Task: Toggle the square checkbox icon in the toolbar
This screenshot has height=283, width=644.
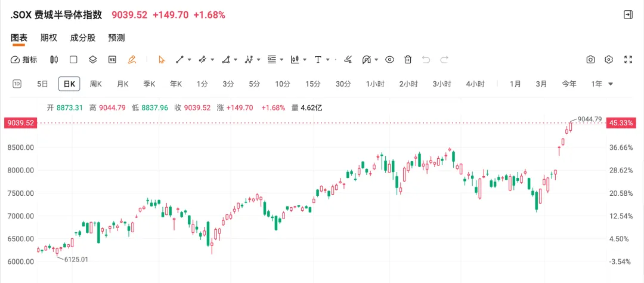Action: [x=73, y=60]
